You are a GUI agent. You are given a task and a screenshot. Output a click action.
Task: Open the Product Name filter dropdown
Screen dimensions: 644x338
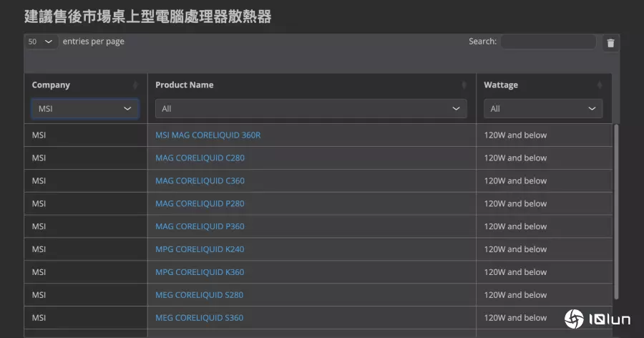pos(311,109)
